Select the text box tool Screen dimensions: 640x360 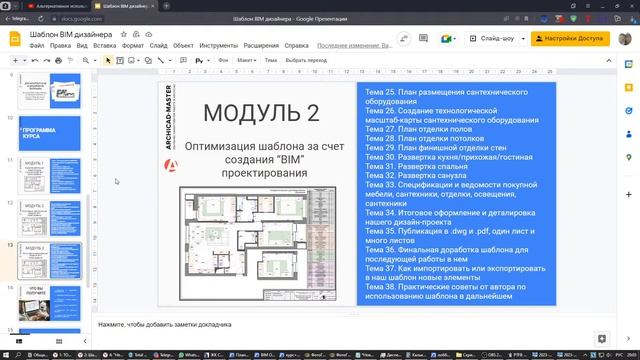[x=120, y=60]
